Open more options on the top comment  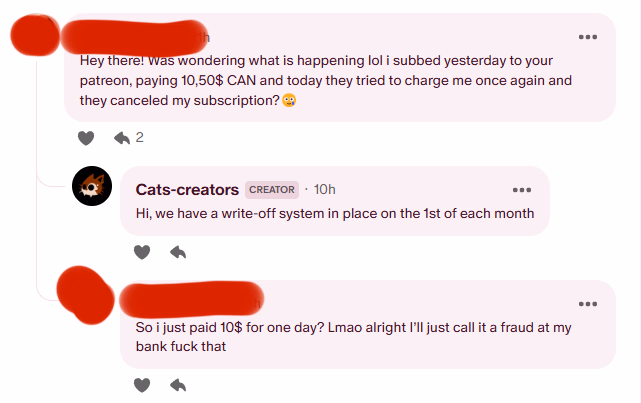587,37
